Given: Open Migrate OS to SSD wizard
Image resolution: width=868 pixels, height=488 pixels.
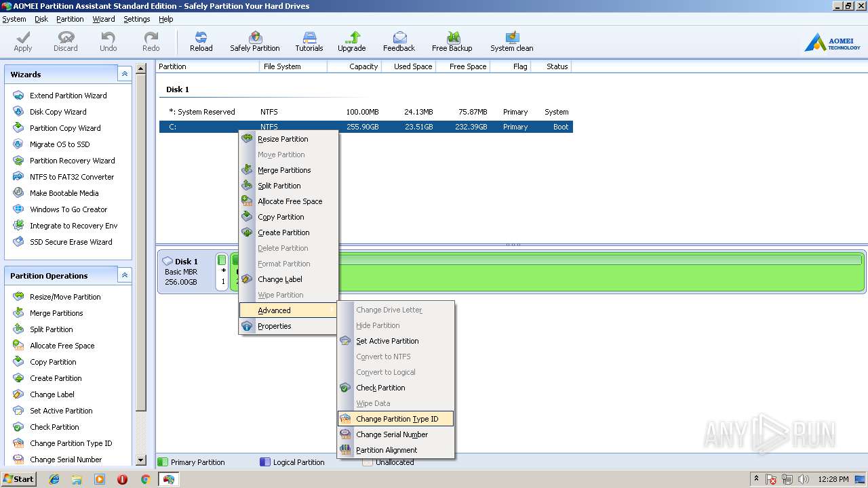Looking at the screenshot, I should point(60,144).
